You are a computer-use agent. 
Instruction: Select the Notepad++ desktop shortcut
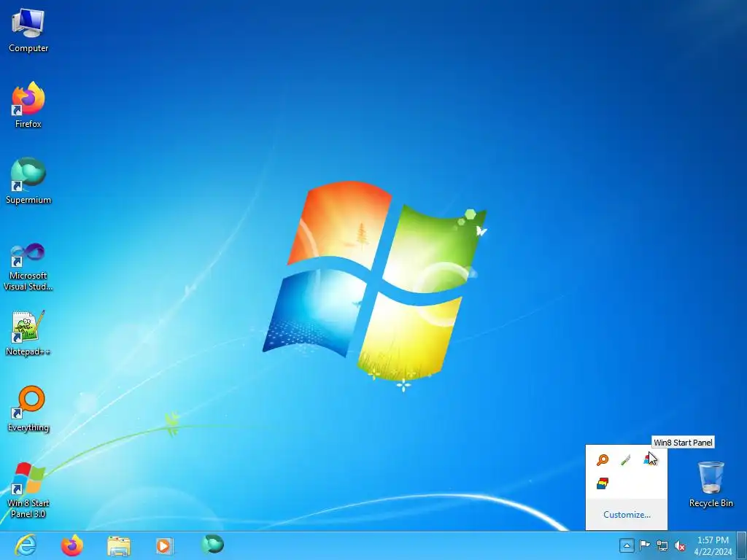tap(28, 333)
